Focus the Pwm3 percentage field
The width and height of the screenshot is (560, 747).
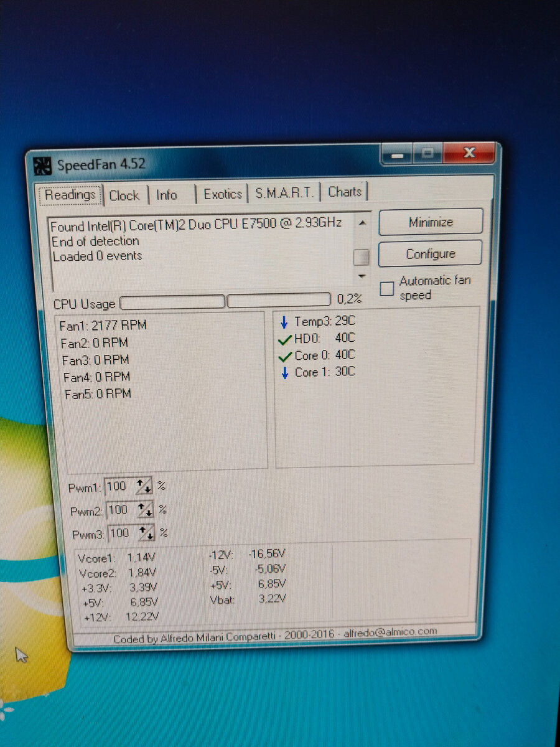[x=123, y=533]
